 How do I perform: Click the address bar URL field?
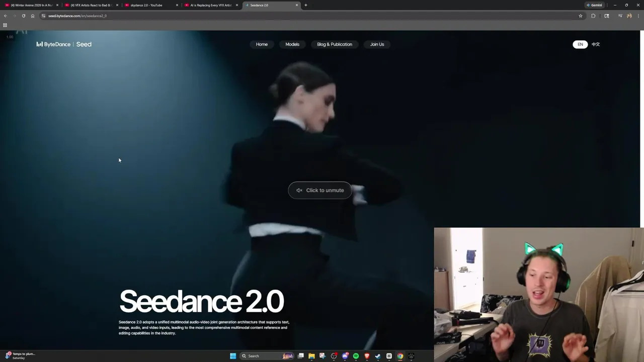click(312, 16)
